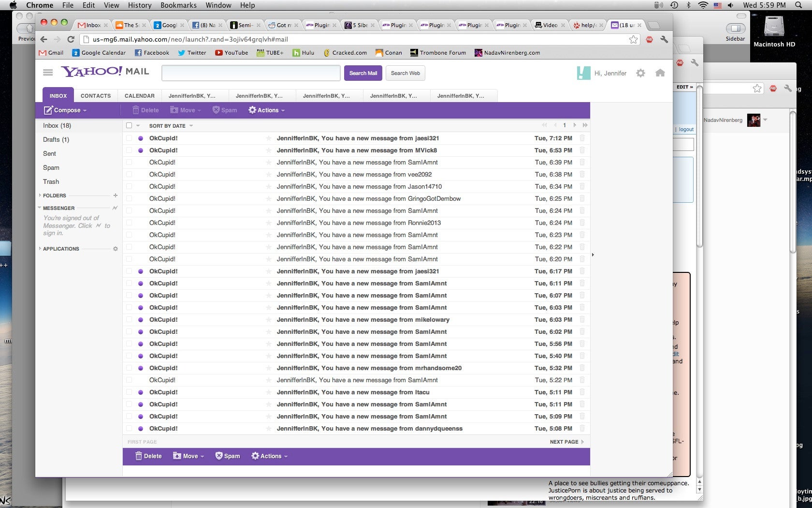
Task: Check the message from mikelowary
Action: [x=129, y=320]
